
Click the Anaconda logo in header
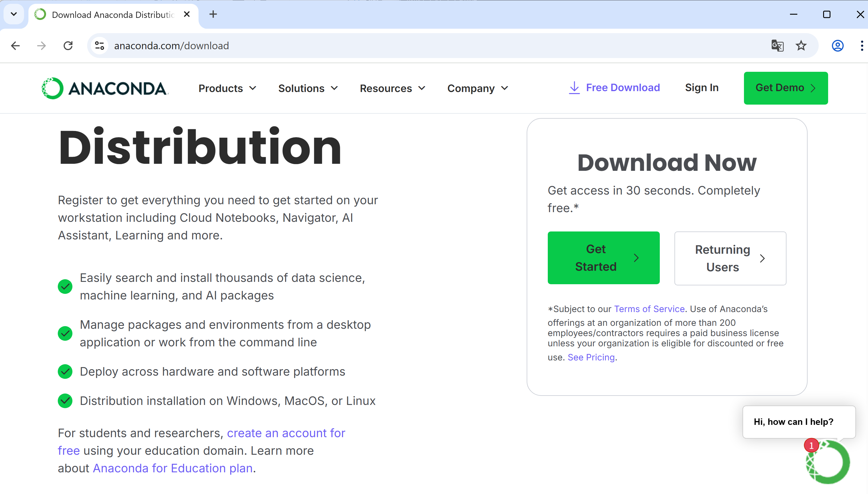(105, 88)
